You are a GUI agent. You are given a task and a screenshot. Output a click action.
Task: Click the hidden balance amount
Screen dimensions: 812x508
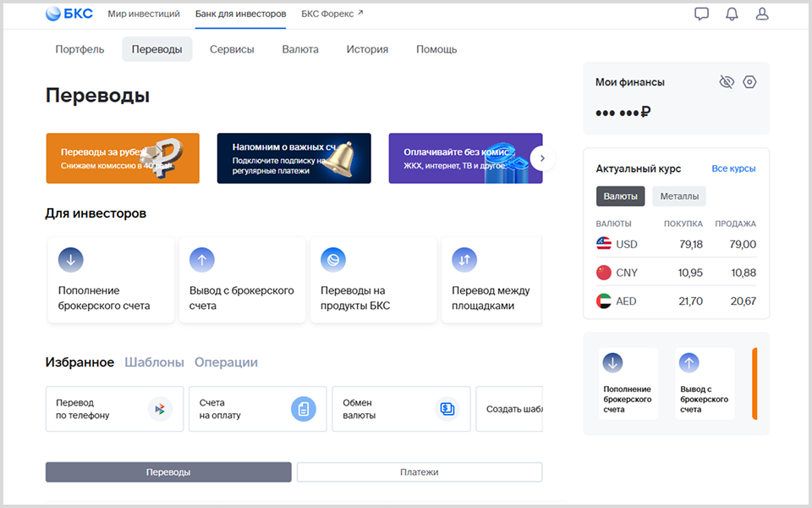(623, 112)
